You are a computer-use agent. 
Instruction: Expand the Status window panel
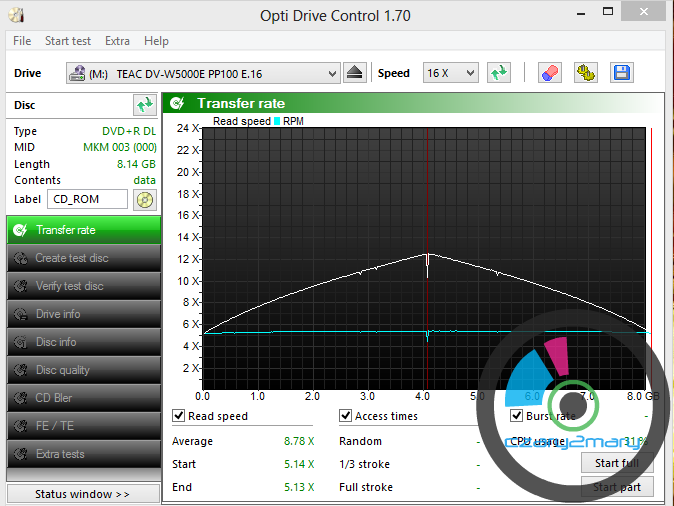(x=83, y=494)
